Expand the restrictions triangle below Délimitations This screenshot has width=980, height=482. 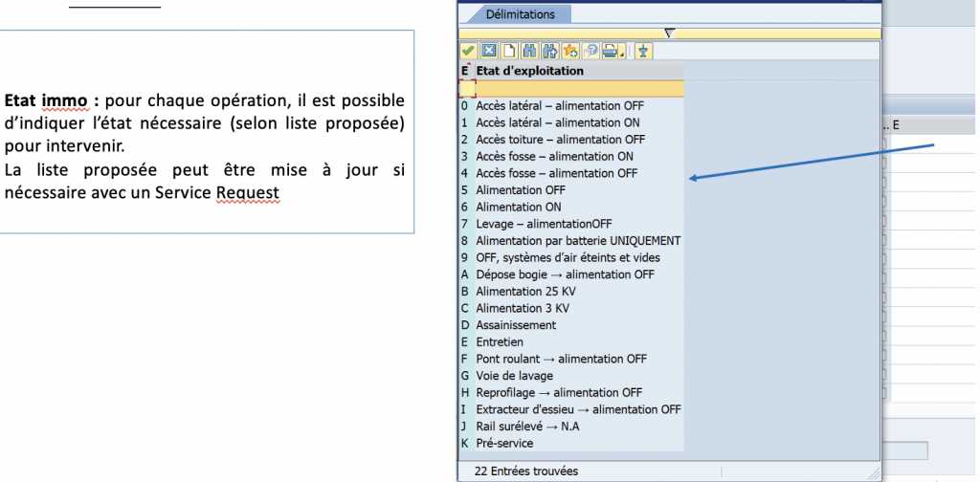[669, 33]
